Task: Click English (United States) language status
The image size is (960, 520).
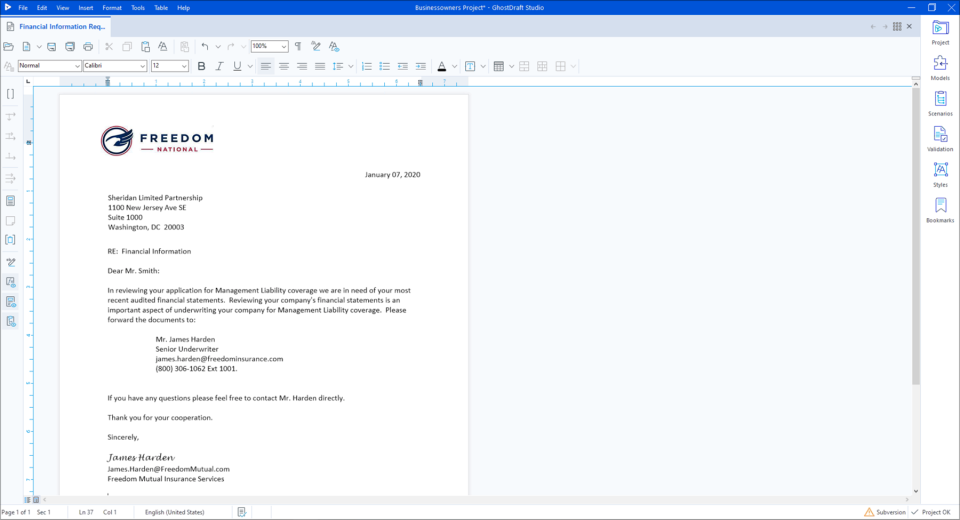Action: click(x=174, y=512)
